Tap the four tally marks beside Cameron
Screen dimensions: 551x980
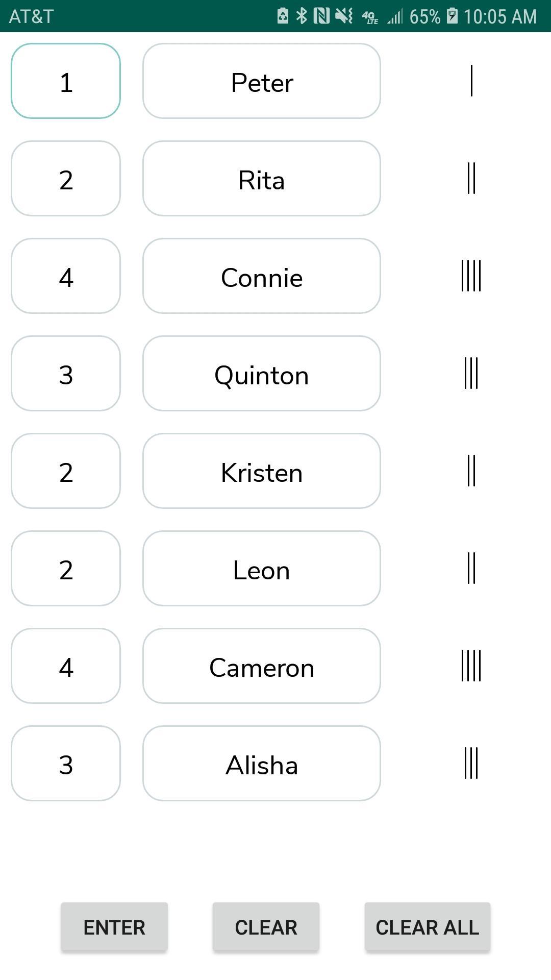[471, 666]
